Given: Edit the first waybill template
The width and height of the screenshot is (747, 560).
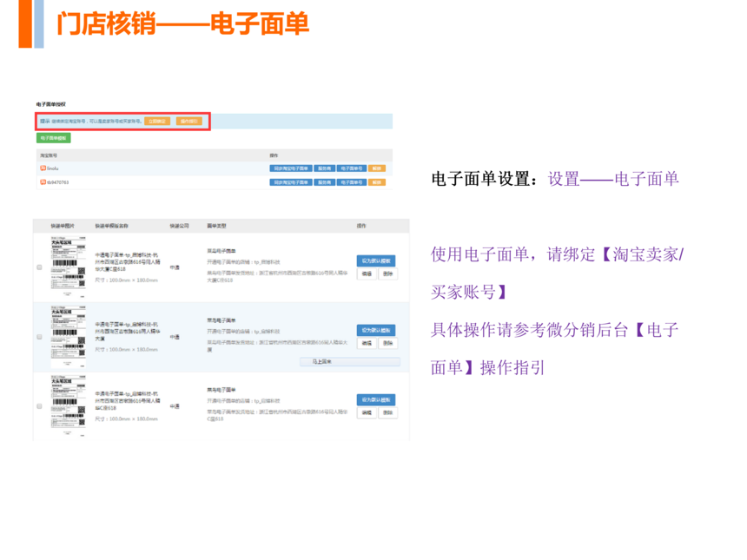Looking at the screenshot, I should click(366, 273).
